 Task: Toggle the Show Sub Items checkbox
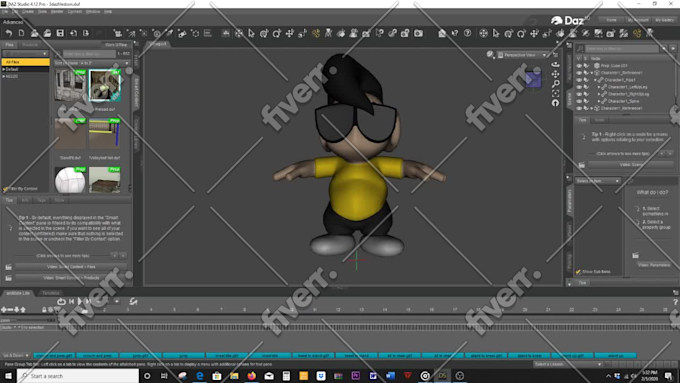[x=579, y=272]
